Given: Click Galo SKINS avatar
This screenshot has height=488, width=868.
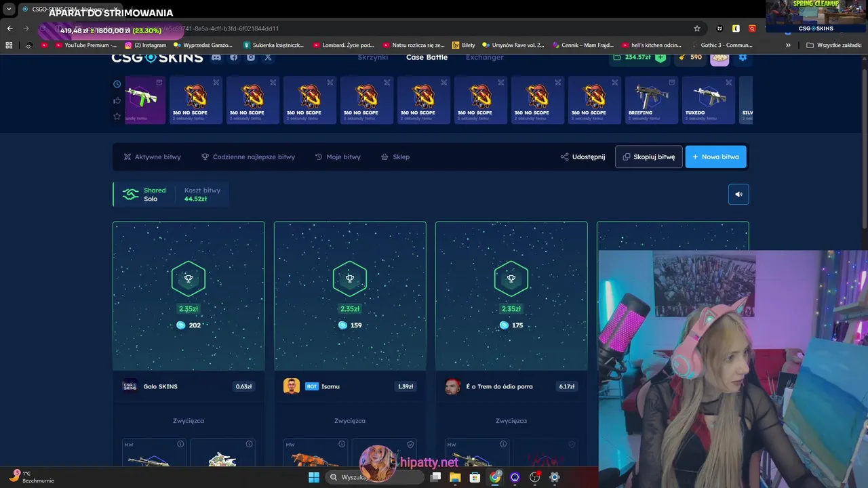Looking at the screenshot, I should pos(130,386).
